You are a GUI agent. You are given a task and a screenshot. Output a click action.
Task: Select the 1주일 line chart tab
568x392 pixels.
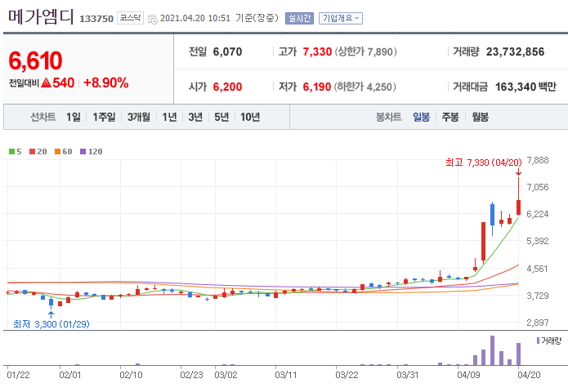(x=104, y=117)
